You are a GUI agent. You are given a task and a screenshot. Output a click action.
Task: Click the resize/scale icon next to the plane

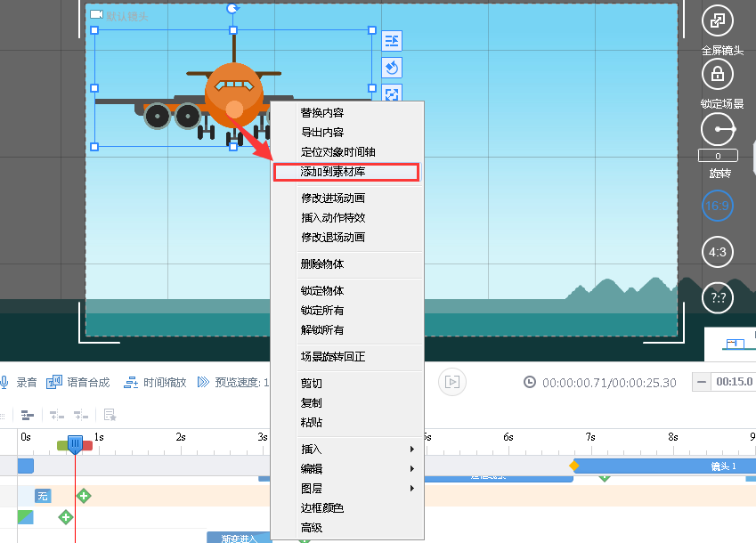click(x=391, y=94)
